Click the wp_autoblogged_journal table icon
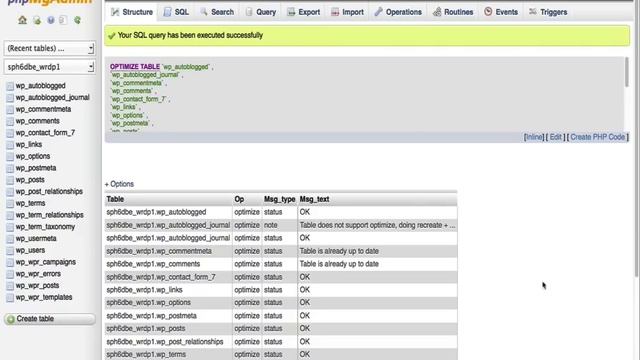The image size is (640, 360). 10,98
